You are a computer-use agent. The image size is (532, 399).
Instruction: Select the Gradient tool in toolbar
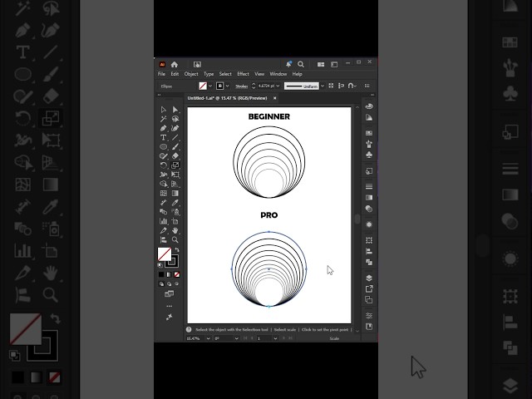click(175, 194)
